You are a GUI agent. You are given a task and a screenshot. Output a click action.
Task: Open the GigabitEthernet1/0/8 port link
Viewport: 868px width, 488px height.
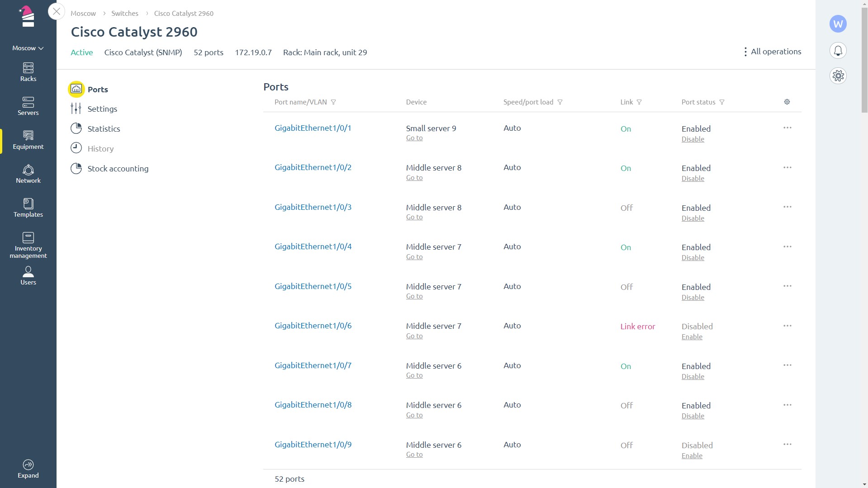click(x=313, y=405)
